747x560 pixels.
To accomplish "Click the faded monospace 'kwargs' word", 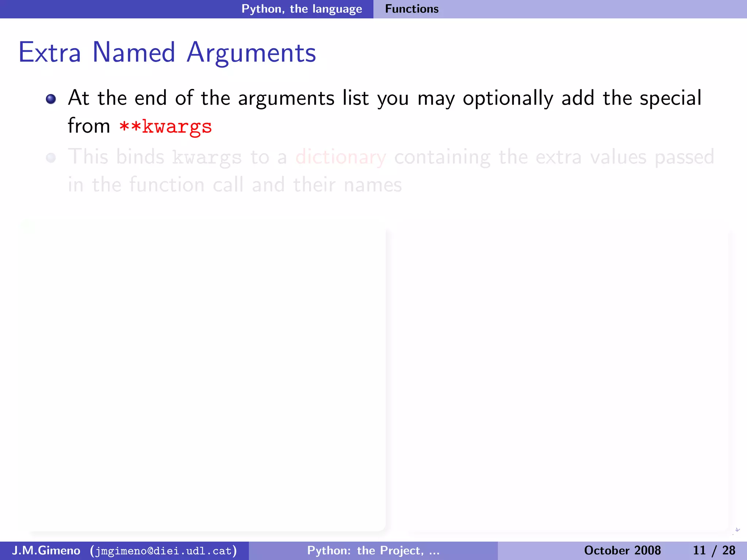I will click(206, 158).
